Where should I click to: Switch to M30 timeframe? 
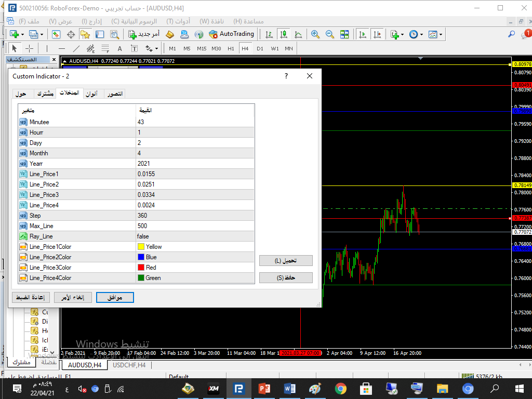coord(216,48)
